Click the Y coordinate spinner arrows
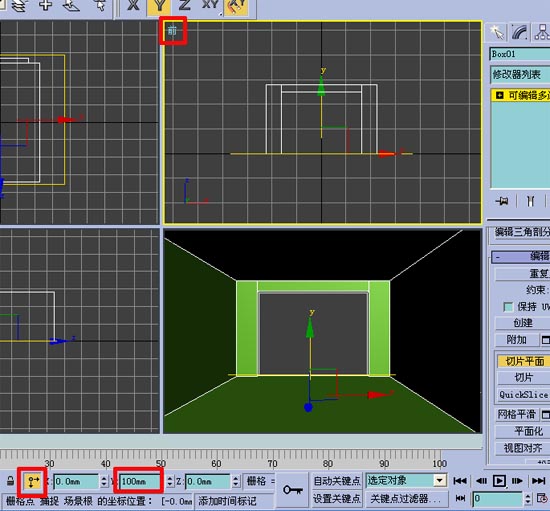Viewport: 550px width, 511px height. (169, 482)
